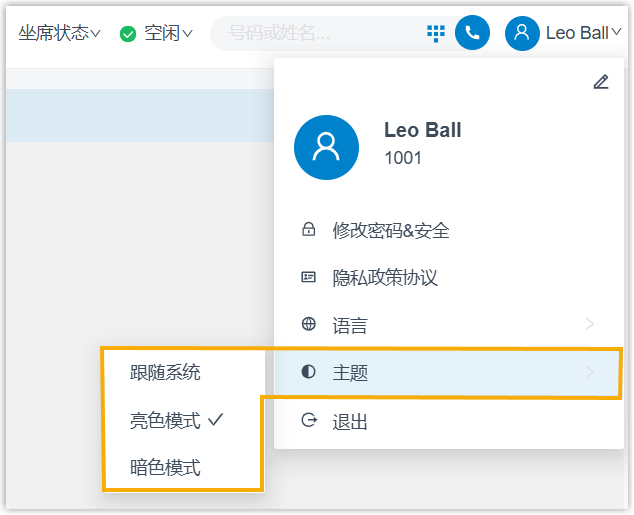Expand the 空闲 status dropdown
Screen dimensions: 634x515
(x=167, y=34)
